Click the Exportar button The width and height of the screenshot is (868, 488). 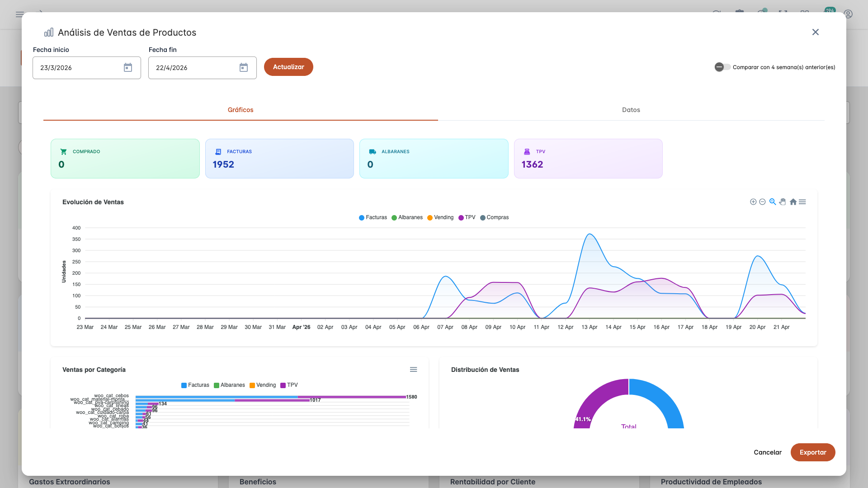pyautogui.click(x=812, y=452)
